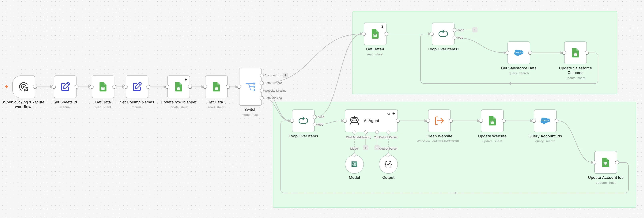Open the Get Data4 sheets node
Image resolution: width=644 pixels, height=218 pixels.
coord(375,34)
